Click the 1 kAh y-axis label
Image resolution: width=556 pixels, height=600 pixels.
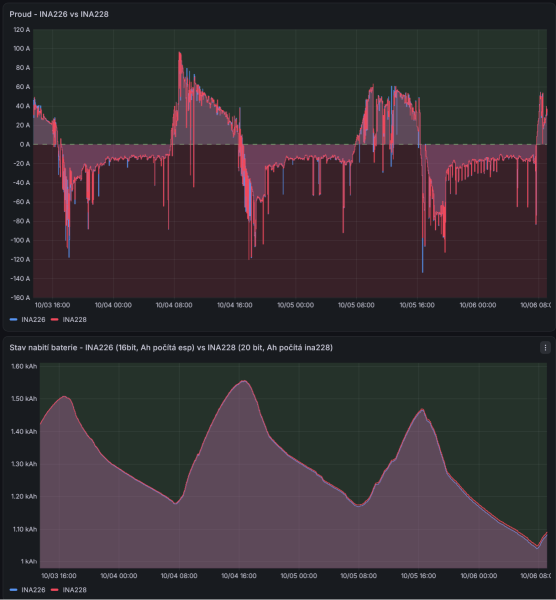(29, 561)
